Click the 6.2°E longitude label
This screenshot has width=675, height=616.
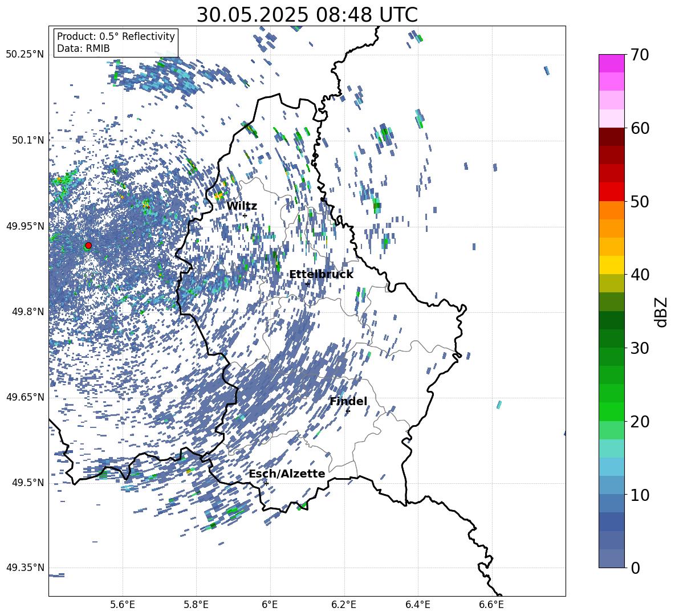pyautogui.click(x=344, y=605)
